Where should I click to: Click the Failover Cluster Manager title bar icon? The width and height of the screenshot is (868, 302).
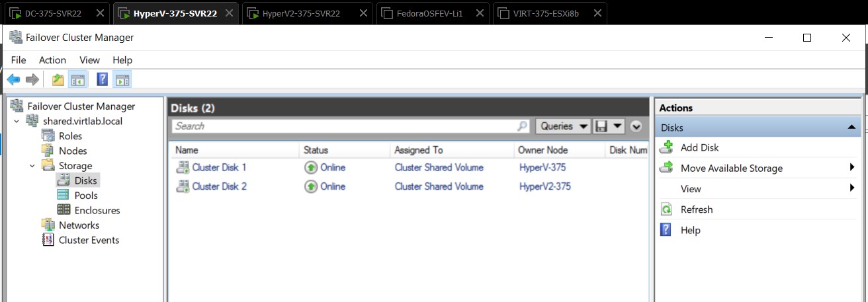click(x=15, y=38)
